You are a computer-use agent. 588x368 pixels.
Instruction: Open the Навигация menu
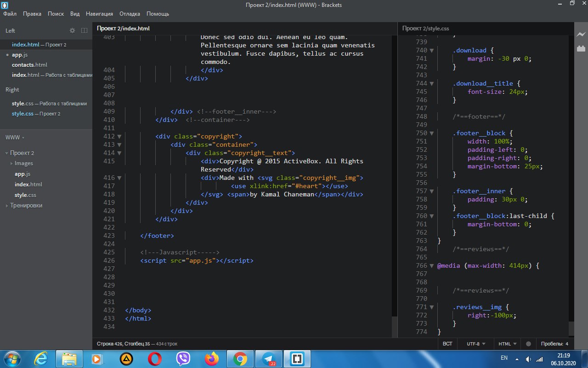100,14
